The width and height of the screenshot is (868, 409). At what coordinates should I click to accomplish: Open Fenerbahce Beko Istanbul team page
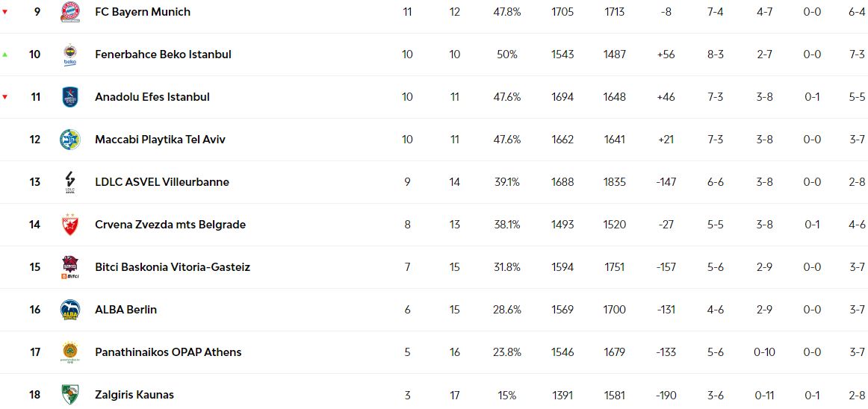coord(164,54)
